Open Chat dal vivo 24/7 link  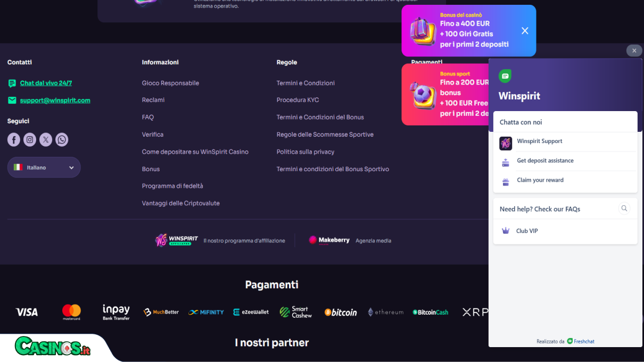pyautogui.click(x=46, y=83)
